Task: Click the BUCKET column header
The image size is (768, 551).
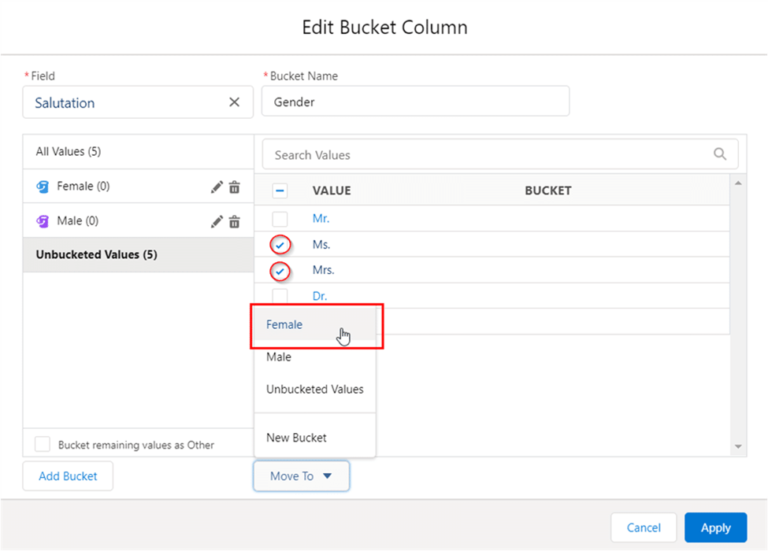Action: click(x=548, y=191)
